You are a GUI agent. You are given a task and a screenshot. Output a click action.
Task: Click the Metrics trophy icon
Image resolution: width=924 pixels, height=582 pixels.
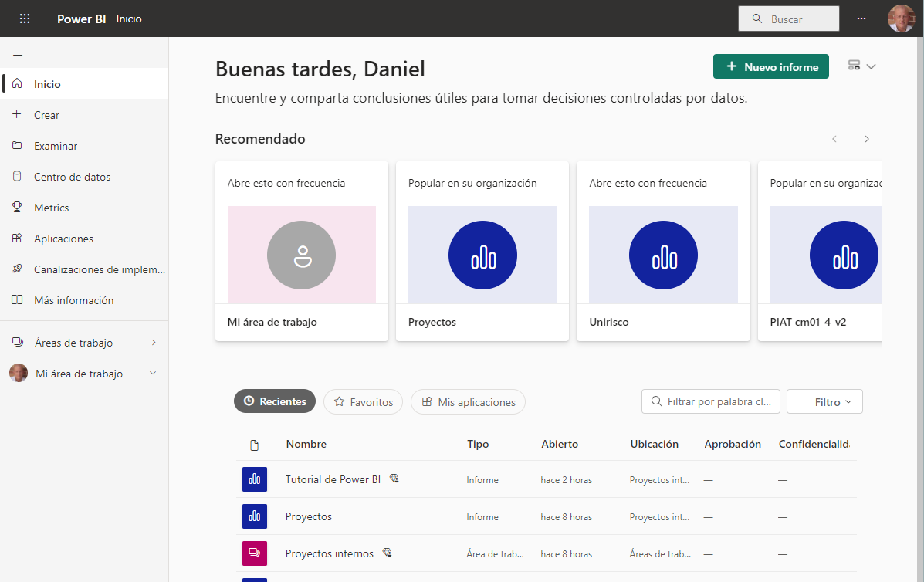pos(17,208)
